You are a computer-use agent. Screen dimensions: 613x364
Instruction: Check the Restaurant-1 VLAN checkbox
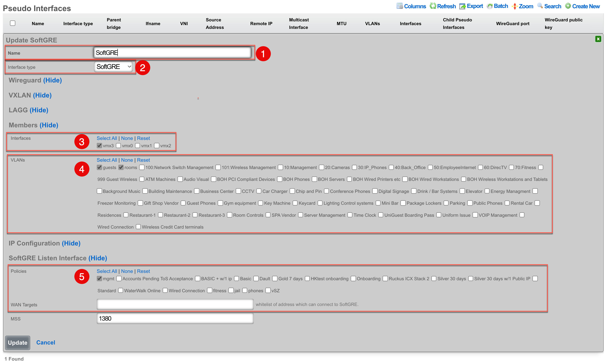[126, 215]
